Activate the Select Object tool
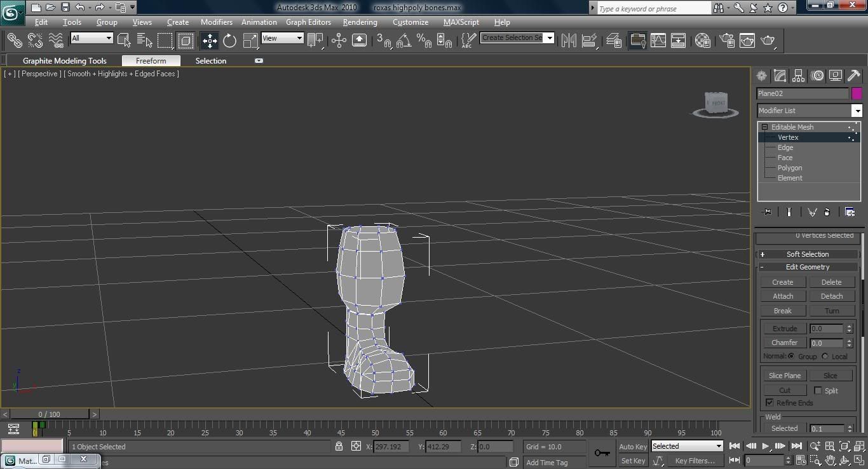Image resolution: width=868 pixels, height=469 pixels. (x=125, y=41)
